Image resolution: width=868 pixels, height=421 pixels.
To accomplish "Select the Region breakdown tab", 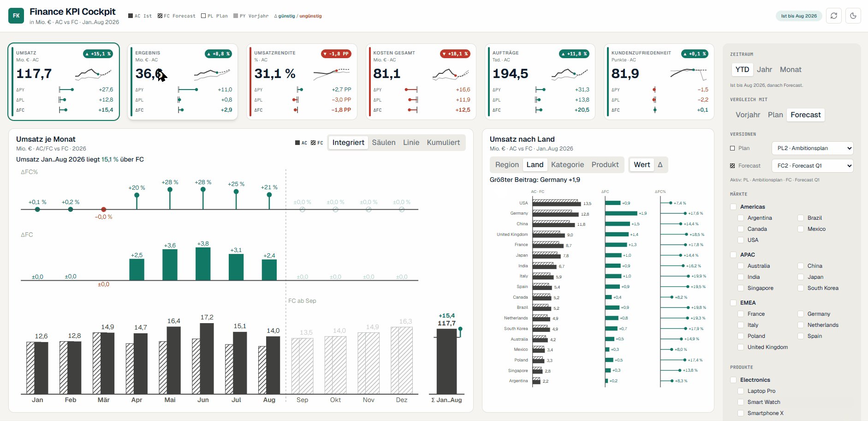I will pyautogui.click(x=507, y=165).
